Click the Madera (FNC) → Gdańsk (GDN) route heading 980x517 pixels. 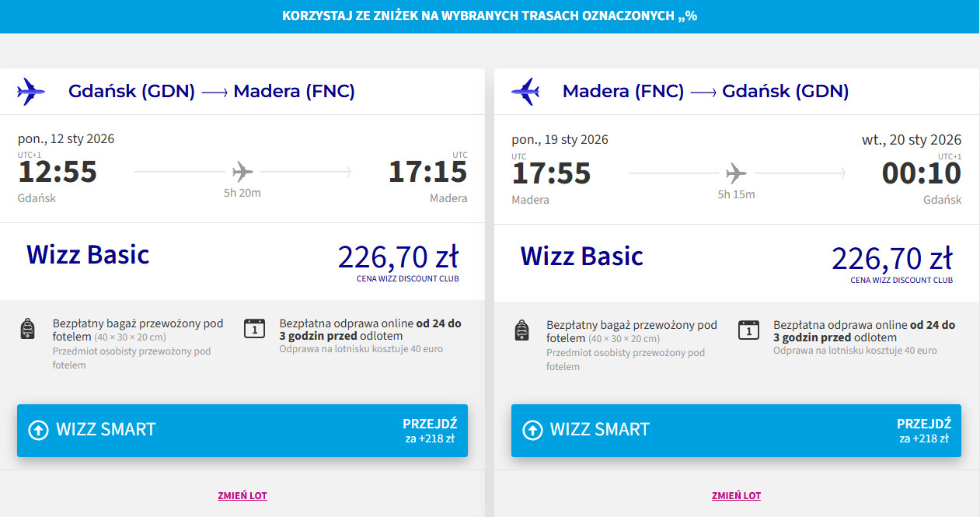pos(705,92)
